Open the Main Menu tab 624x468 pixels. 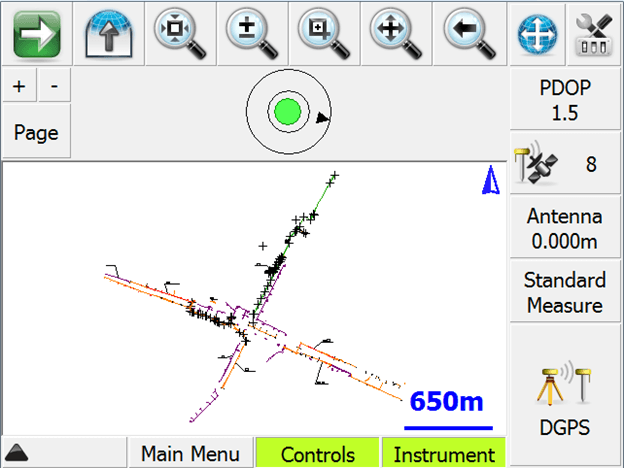190,454
